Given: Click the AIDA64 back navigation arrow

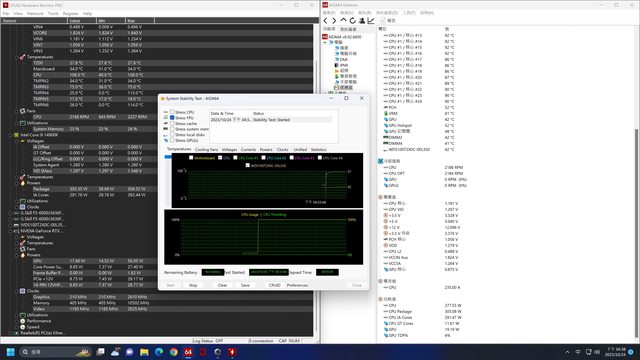Looking at the screenshot, I should tap(325, 20).
